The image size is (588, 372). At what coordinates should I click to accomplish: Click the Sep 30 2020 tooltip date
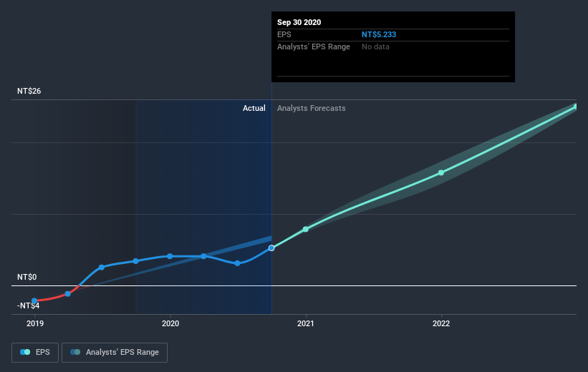299,22
